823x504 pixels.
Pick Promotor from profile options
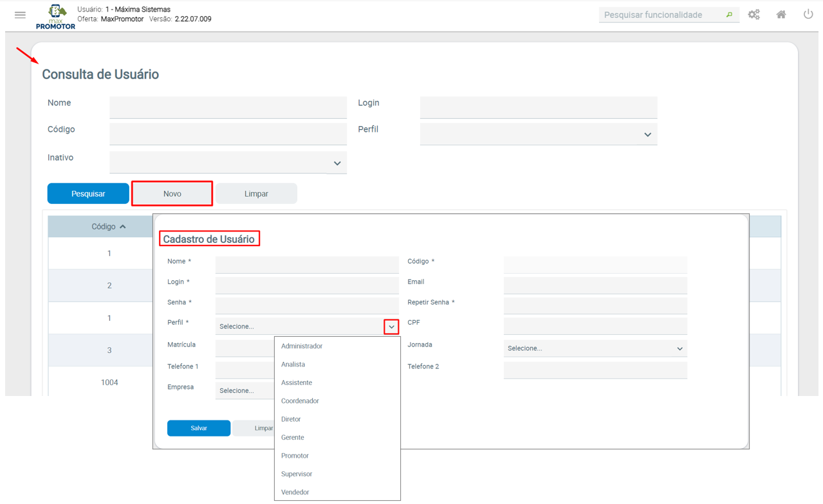point(295,456)
